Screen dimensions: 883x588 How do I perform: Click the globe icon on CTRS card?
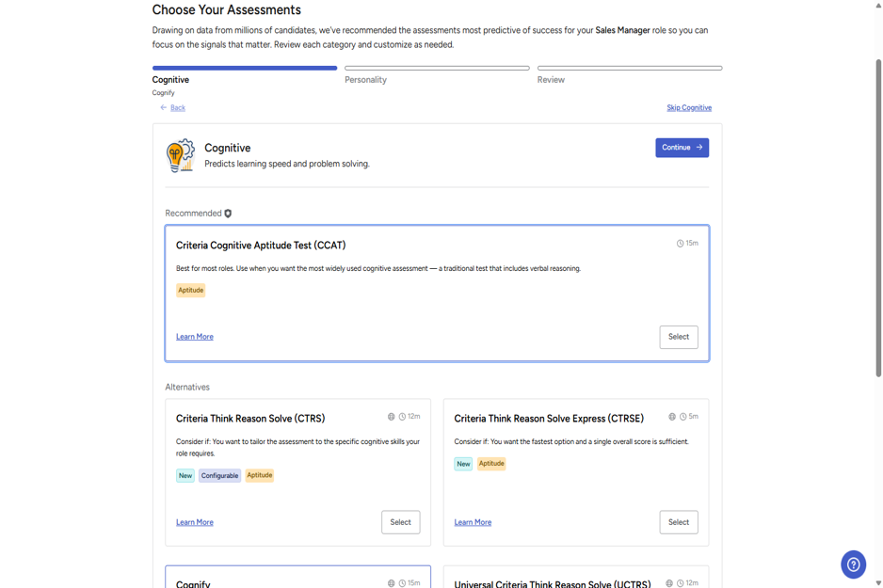click(391, 417)
